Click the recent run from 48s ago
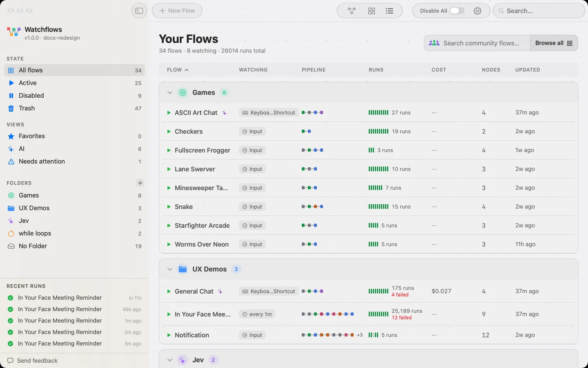Image resolution: width=588 pixels, height=368 pixels. pos(74,309)
